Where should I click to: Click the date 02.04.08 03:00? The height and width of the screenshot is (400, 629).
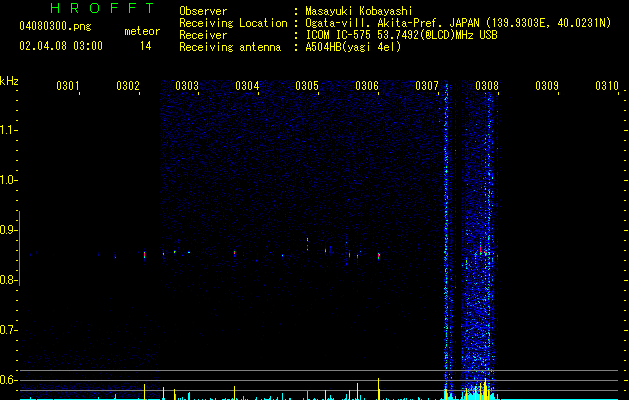click(x=61, y=46)
